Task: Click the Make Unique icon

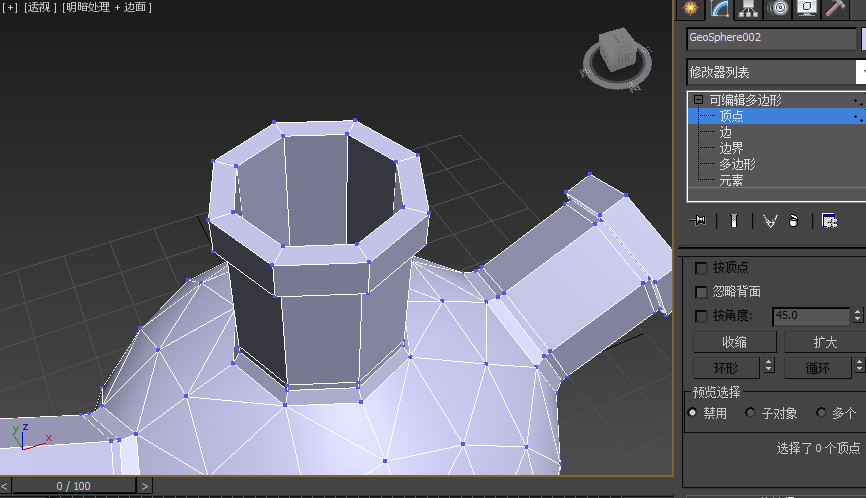Action: pyautogui.click(x=770, y=221)
